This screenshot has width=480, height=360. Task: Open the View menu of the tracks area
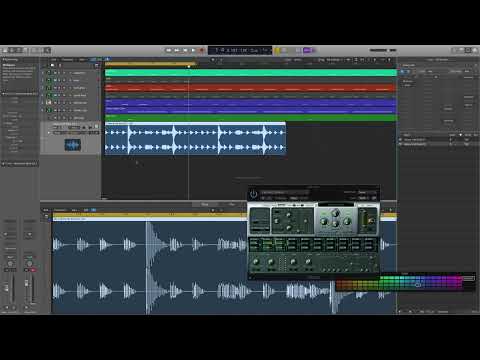pos(82,60)
